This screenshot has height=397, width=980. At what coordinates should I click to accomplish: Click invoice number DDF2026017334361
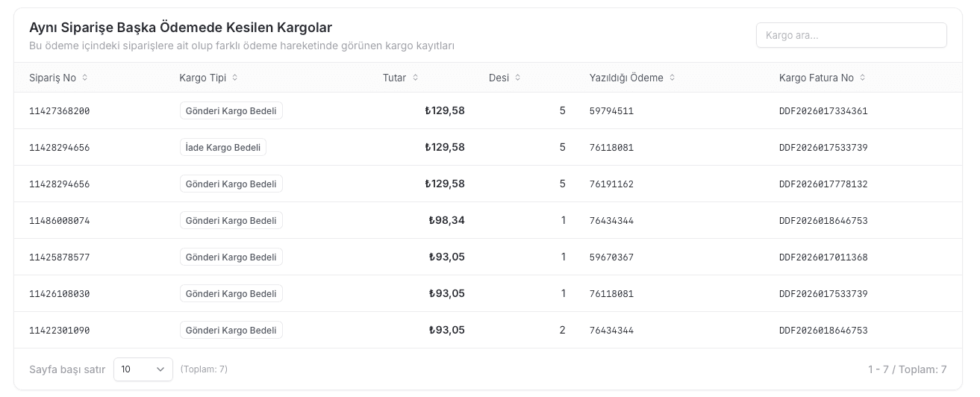pos(823,111)
